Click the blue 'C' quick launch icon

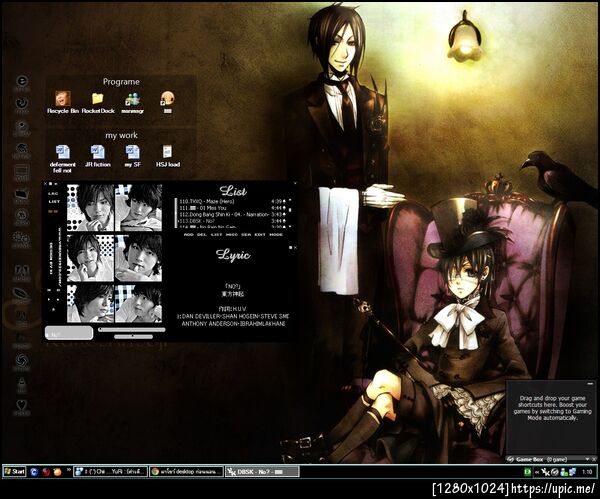(34, 472)
